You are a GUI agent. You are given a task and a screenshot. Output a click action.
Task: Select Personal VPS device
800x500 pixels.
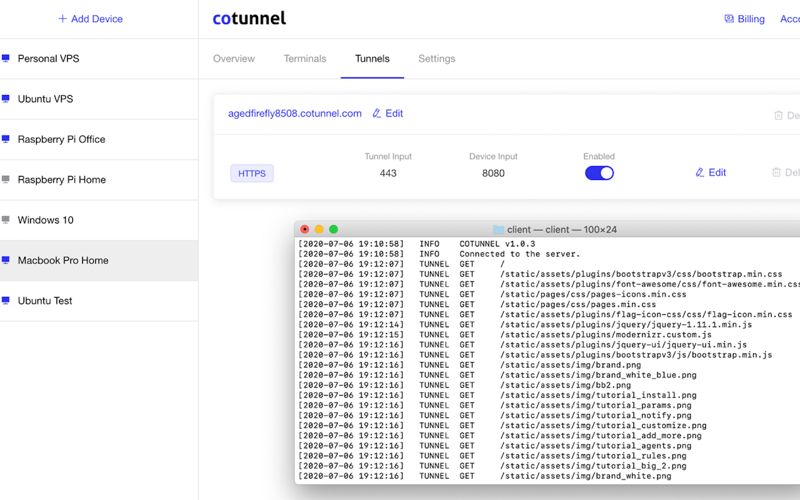pos(99,59)
